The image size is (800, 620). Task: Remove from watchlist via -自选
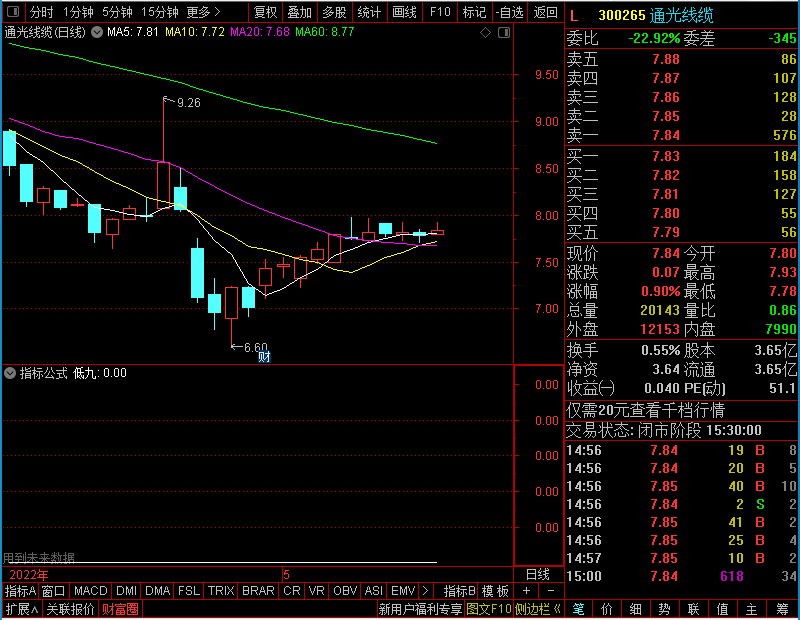509,12
